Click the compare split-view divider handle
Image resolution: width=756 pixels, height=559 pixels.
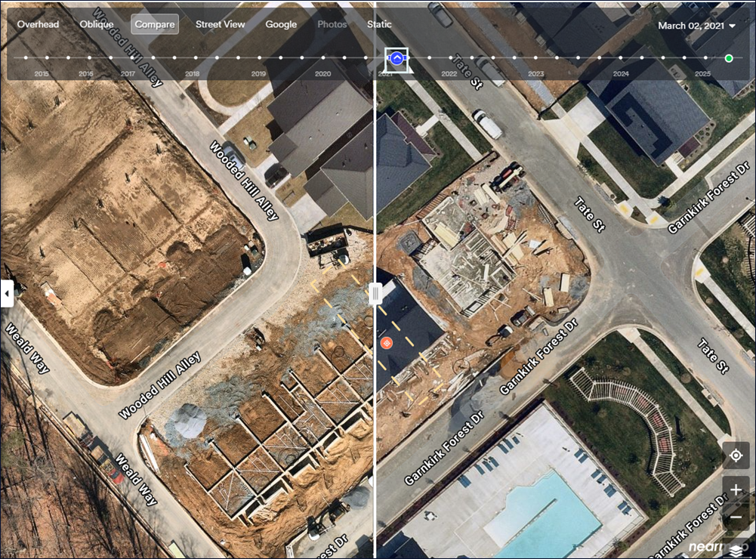(x=375, y=293)
